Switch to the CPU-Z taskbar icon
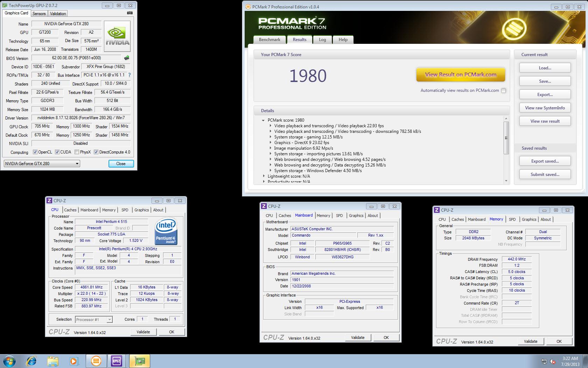This screenshot has height=368, width=588. click(x=117, y=361)
